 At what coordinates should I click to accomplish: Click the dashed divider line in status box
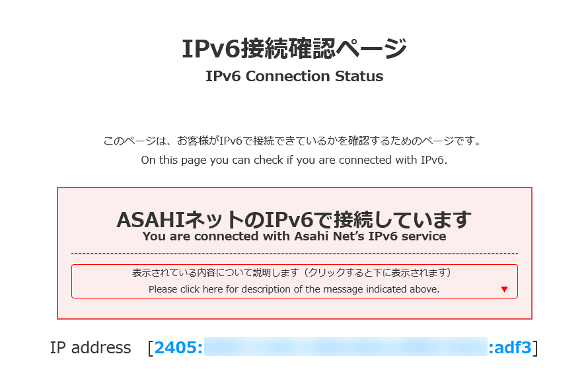click(x=294, y=254)
